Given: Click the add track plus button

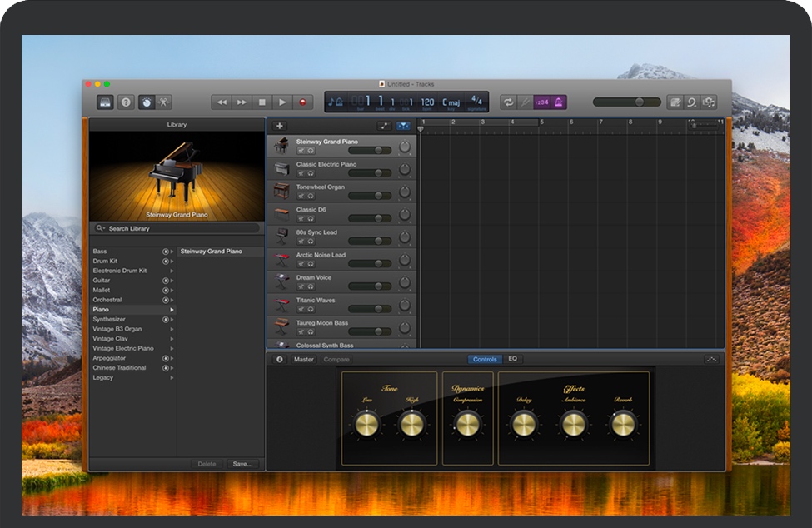Looking at the screenshot, I should click(280, 126).
